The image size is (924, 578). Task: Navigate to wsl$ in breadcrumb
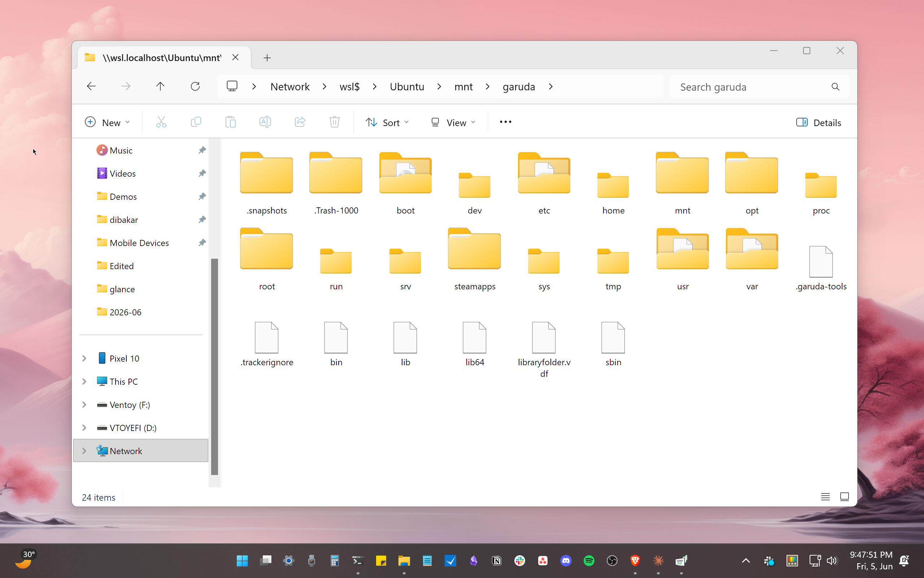(349, 87)
